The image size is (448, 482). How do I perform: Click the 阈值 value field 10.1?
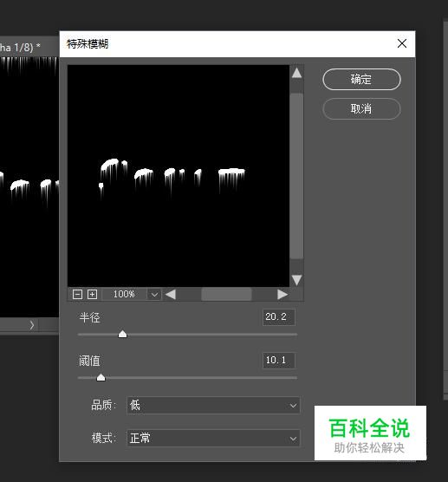click(x=279, y=361)
